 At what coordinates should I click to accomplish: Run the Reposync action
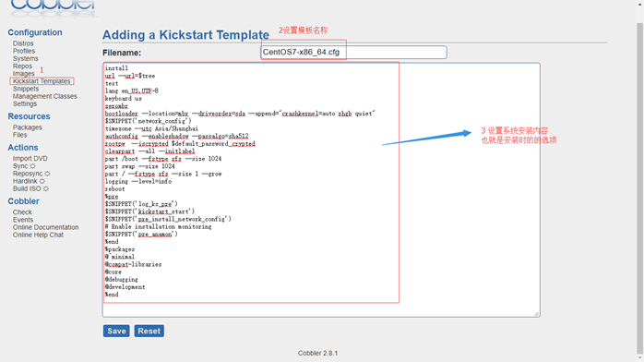[28, 174]
